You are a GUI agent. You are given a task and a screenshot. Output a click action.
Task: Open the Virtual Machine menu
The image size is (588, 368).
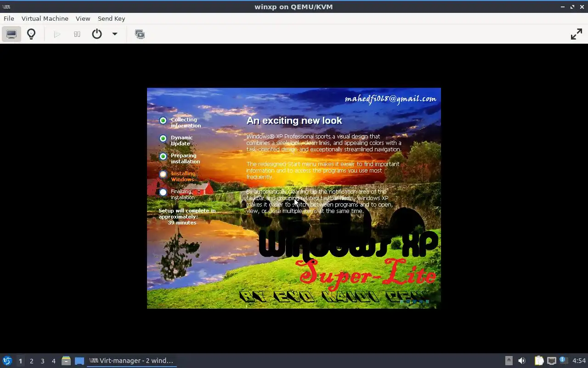pyautogui.click(x=45, y=18)
